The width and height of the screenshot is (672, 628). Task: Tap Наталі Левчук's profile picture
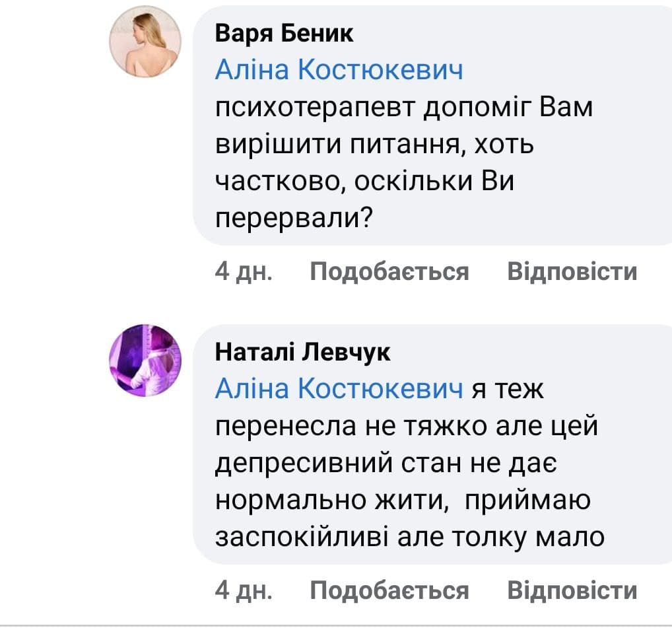click(145, 361)
